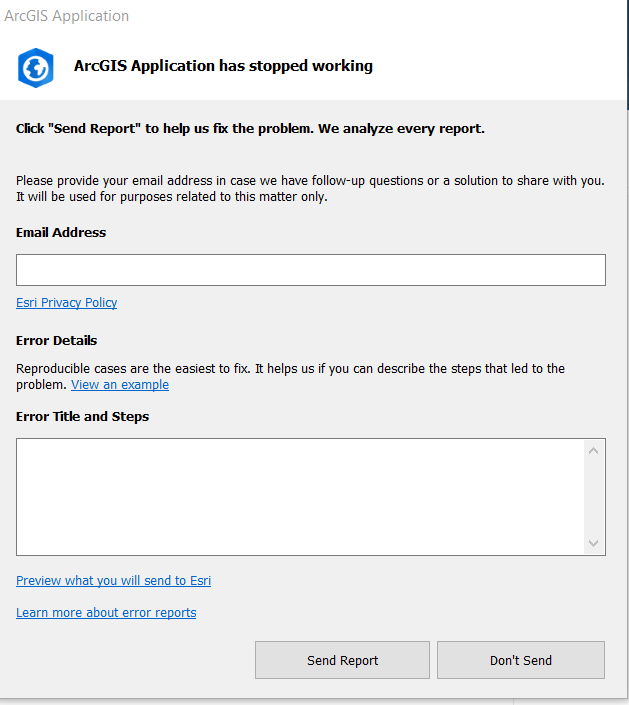Image resolution: width=629 pixels, height=705 pixels.
Task: Click the scroll up arrow in steps box
Action: point(593,451)
